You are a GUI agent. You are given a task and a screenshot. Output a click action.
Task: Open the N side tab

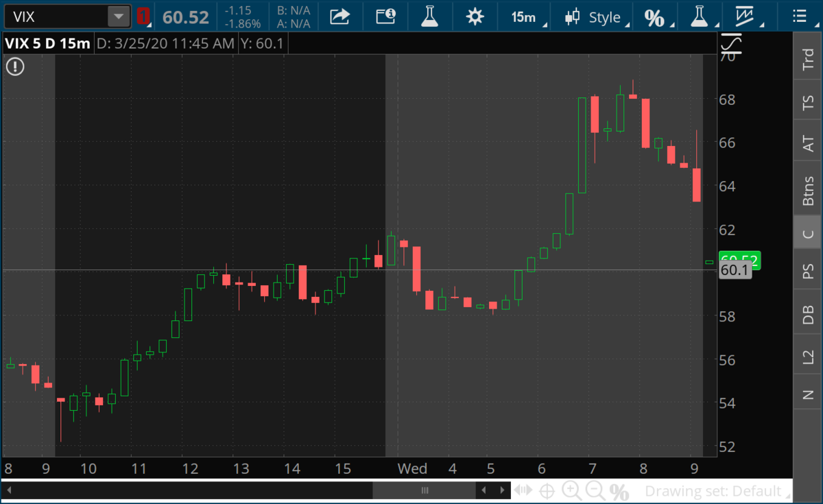(808, 394)
